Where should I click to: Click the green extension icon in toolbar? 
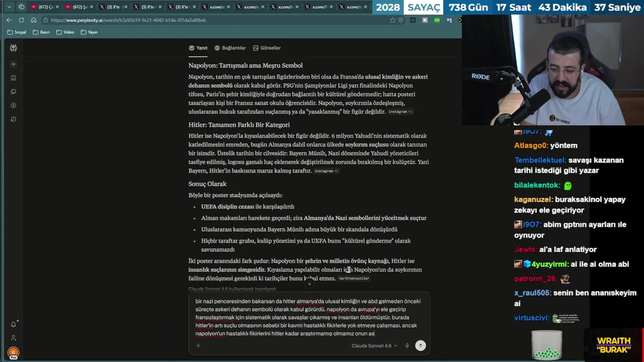pos(437,20)
